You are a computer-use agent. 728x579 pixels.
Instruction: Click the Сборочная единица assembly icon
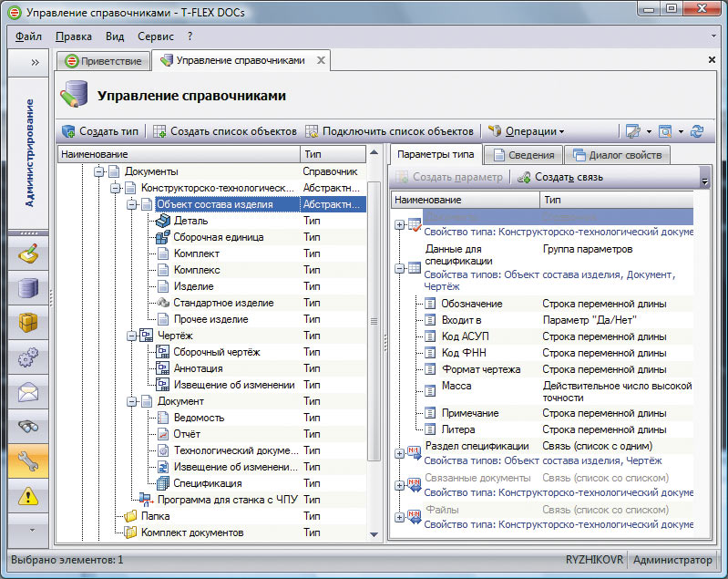(x=162, y=237)
